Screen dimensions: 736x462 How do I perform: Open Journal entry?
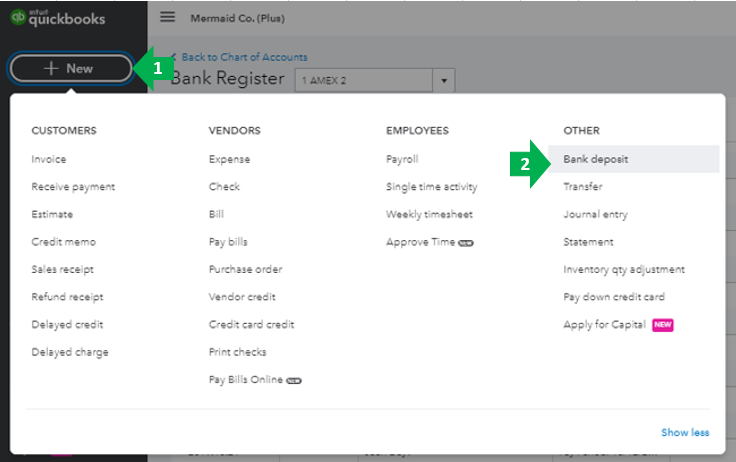pos(595,215)
